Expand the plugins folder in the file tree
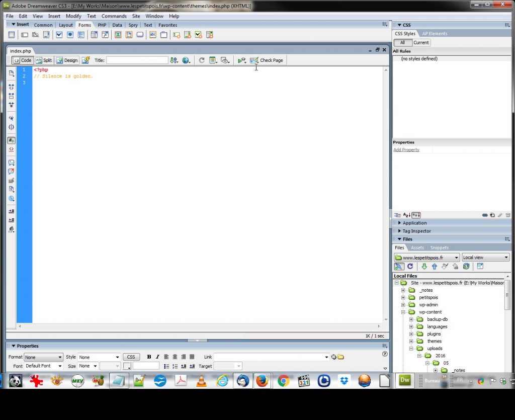The width and height of the screenshot is (515, 420). tap(411, 334)
